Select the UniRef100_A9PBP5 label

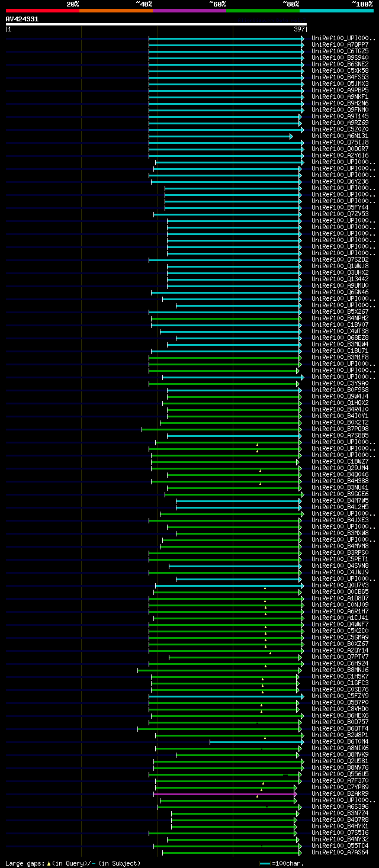tap(340, 91)
